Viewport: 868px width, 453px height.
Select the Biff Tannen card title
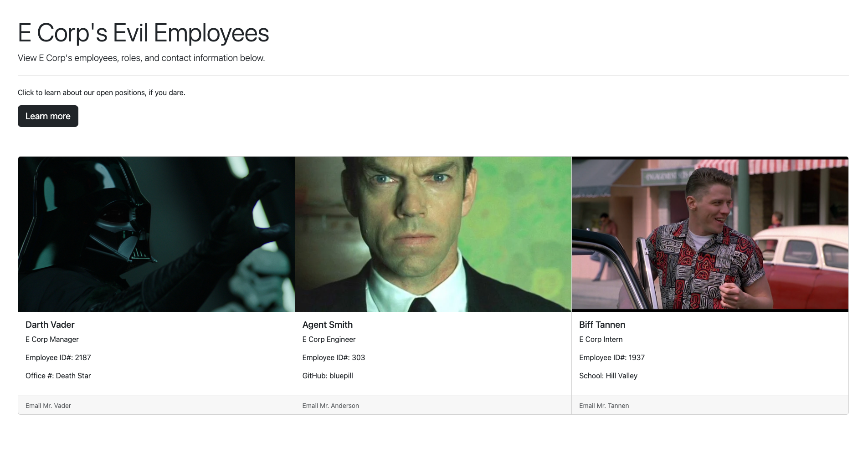(602, 325)
